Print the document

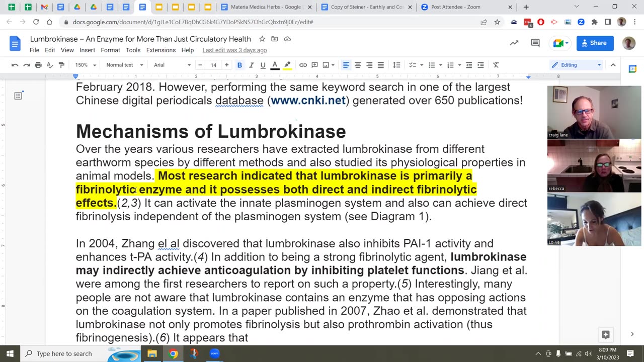click(38, 65)
